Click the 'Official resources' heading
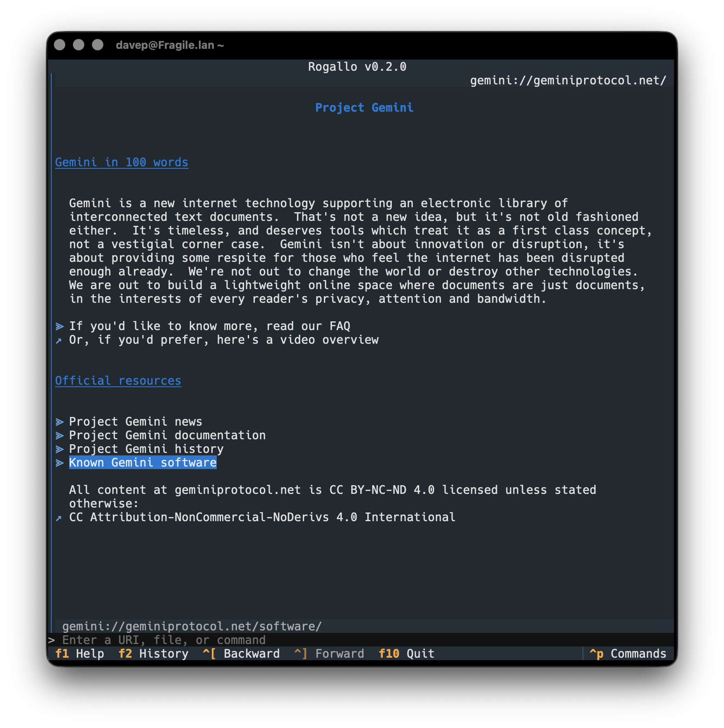 (118, 381)
